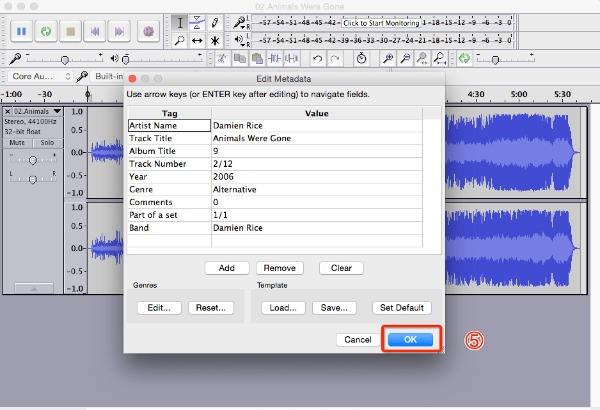Click the Paste icon
The image size is (600, 410).
click(x=258, y=59)
